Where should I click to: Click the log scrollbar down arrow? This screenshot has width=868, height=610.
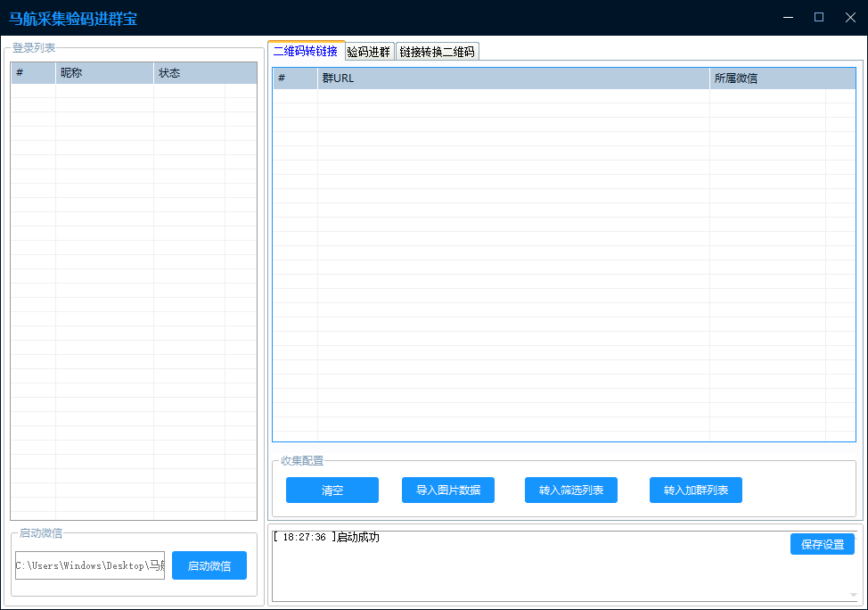point(853,595)
